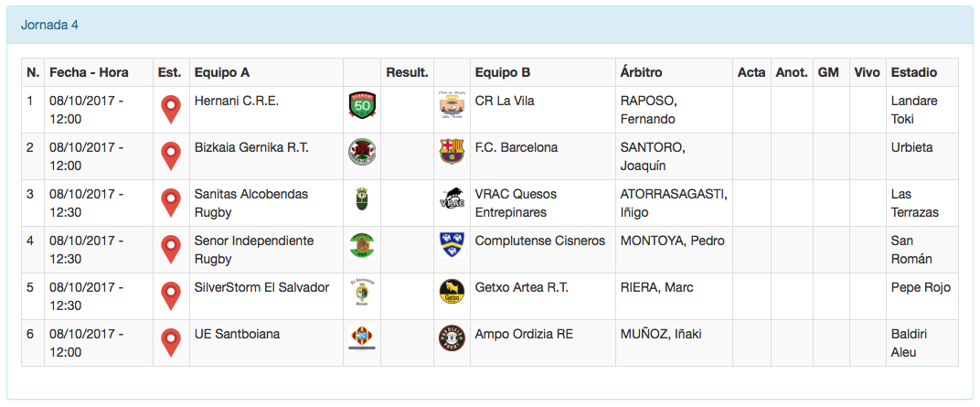Select referee MONTOYA, Pedro cell

point(672,241)
